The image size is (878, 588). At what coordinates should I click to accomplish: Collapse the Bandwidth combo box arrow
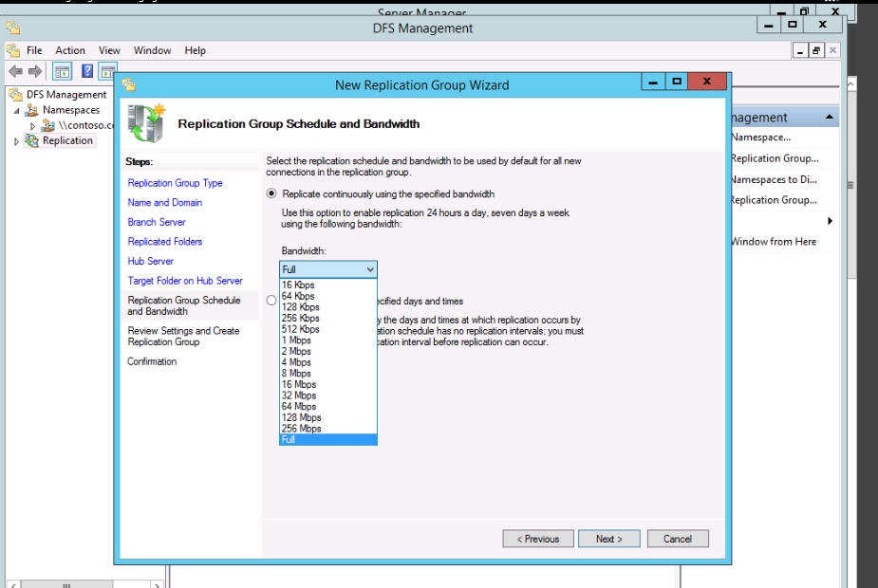pyautogui.click(x=369, y=269)
